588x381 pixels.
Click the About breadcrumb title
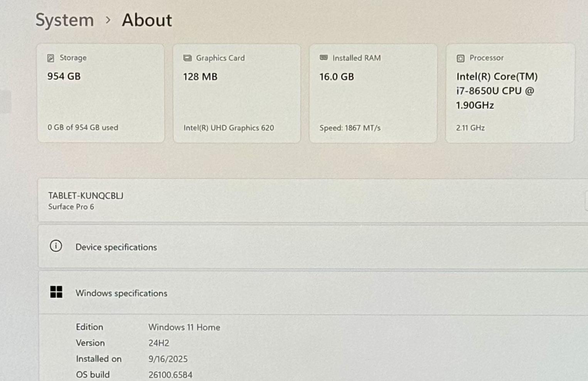click(x=147, y=20)
